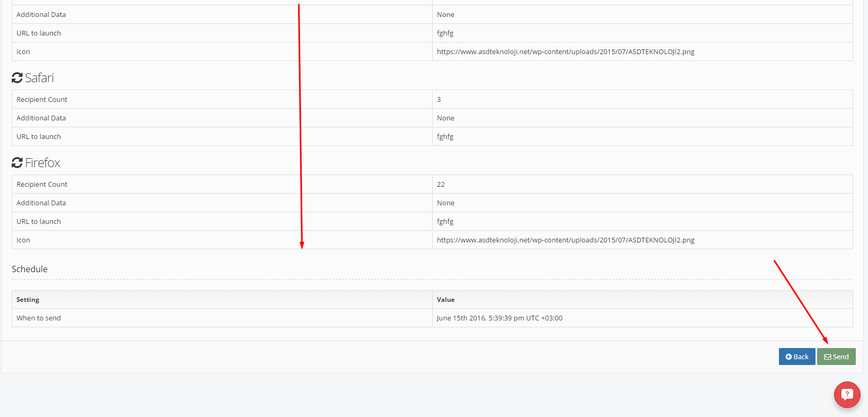
Task: Select the Schedule heading
Action: click(30, 269)
